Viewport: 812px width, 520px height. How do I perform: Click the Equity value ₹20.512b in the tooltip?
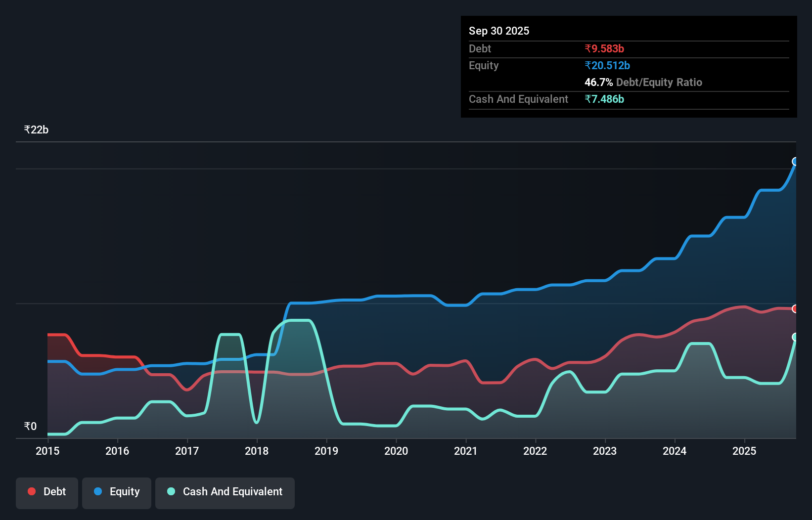(x=607, y=65)
